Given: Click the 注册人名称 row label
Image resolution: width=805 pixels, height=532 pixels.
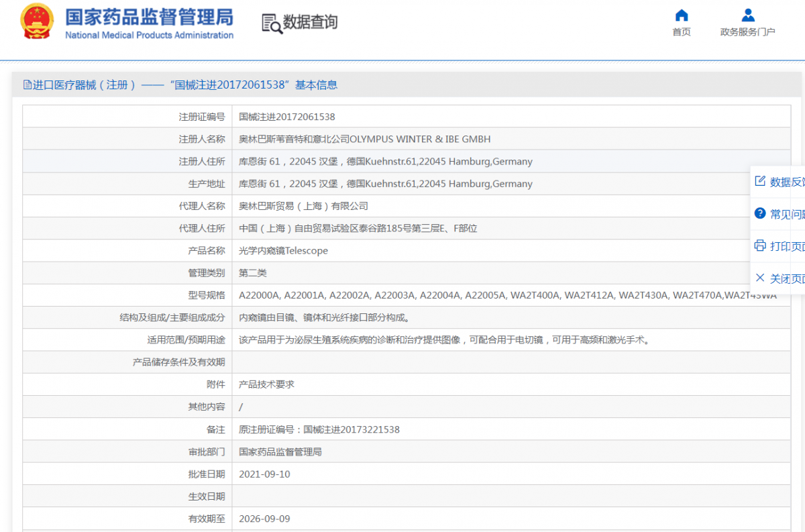Looking at the screenshot, I should click(202, 139).
